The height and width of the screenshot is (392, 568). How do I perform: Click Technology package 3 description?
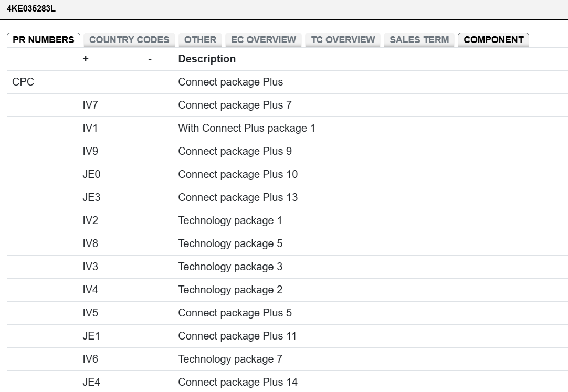230,267
